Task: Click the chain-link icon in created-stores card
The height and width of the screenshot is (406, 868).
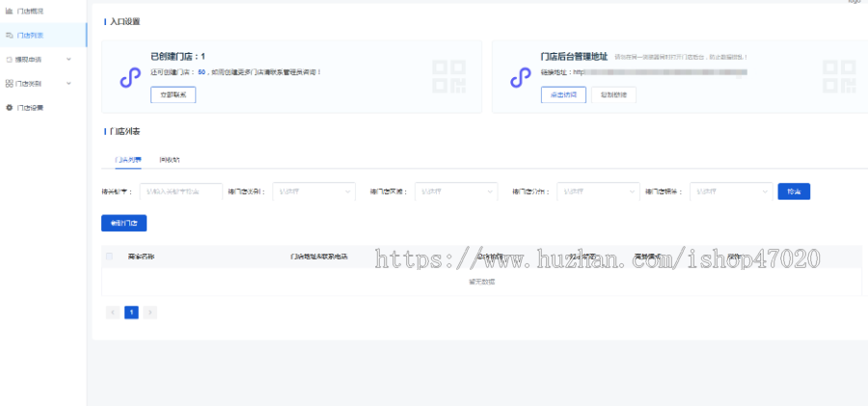Action: [130, 77]
